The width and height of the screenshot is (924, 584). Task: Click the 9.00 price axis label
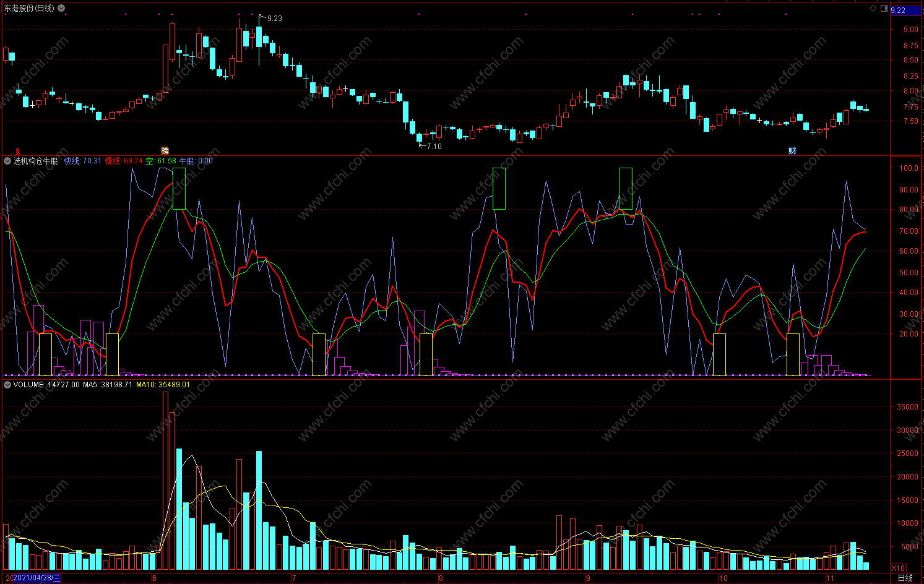pyautogui.click(x=910, y=30)
